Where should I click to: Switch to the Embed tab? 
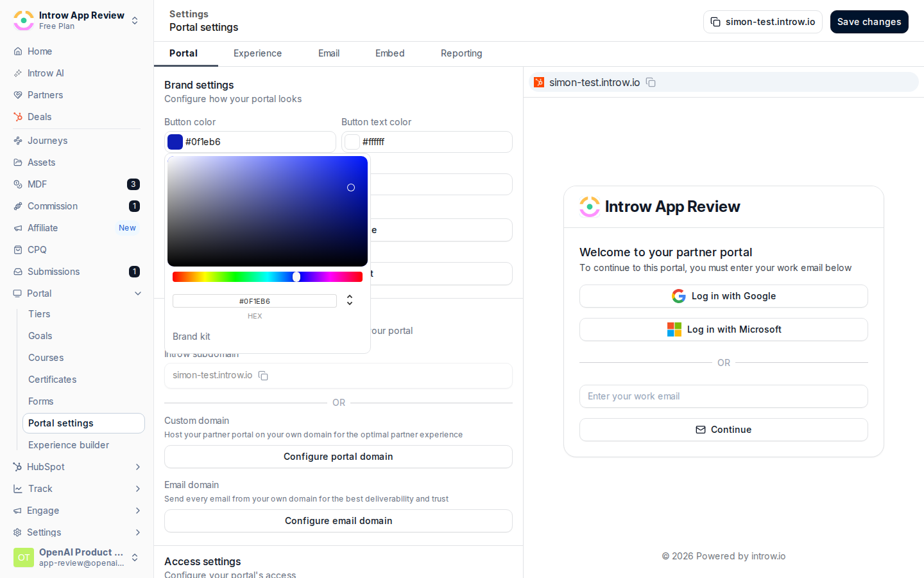[x=389, y=53]
